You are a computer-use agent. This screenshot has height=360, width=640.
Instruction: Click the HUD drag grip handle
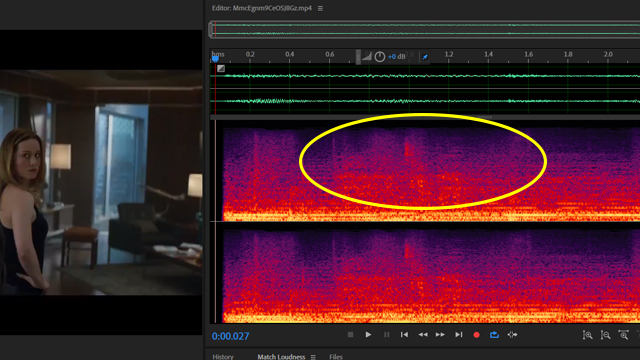(x=358, y=57)
